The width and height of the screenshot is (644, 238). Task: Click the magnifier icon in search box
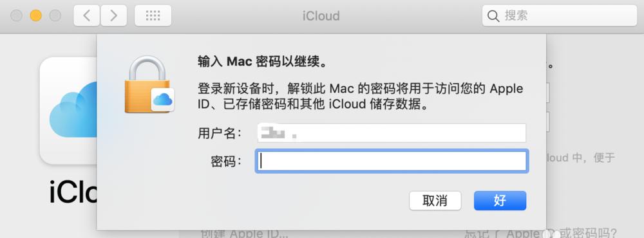[x=493, y=16]
